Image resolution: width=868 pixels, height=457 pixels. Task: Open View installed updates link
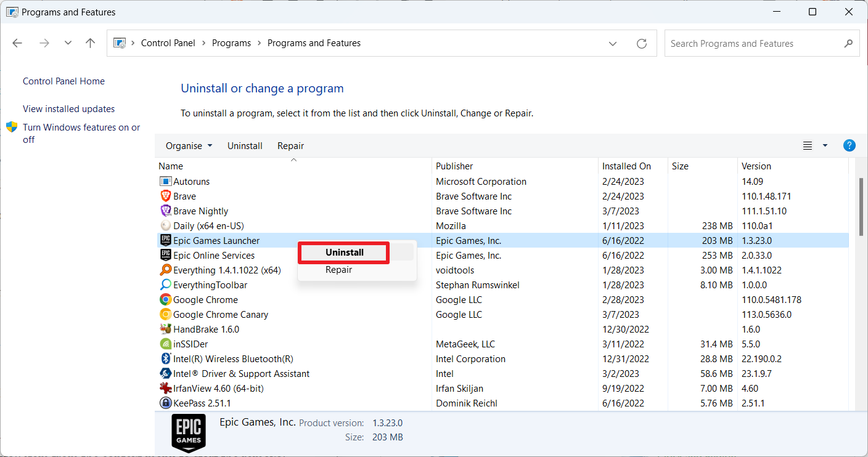click(x=68, y=109)
